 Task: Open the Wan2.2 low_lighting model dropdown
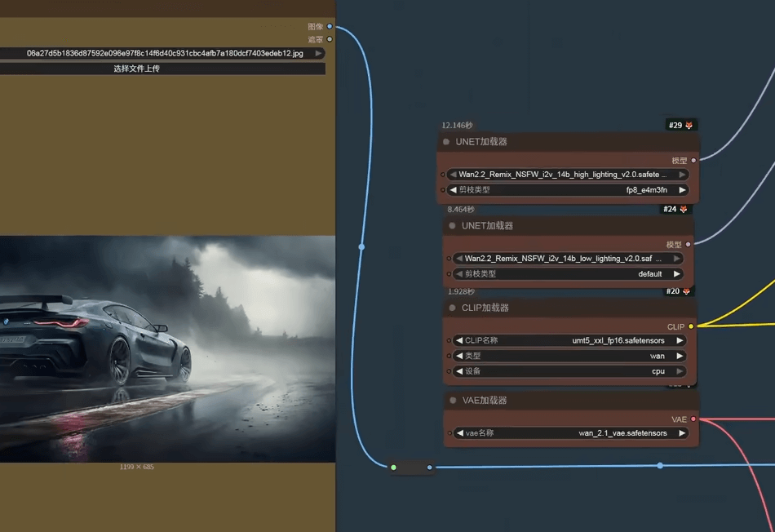click(568, 258)
